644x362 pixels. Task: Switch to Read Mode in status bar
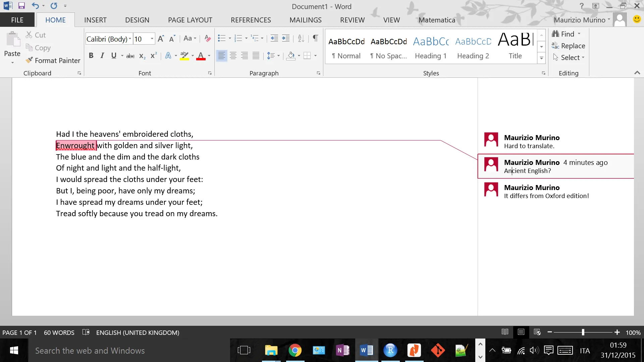coord(505,332)
